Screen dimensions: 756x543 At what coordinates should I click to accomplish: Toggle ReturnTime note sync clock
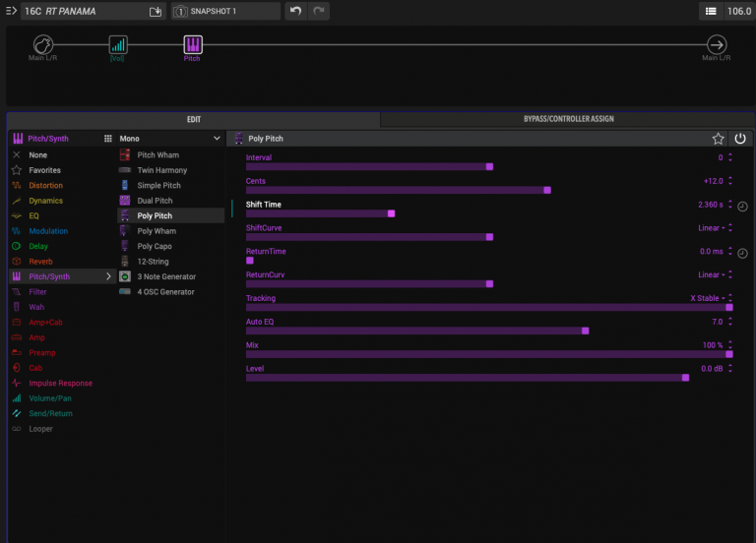(742, 253)
